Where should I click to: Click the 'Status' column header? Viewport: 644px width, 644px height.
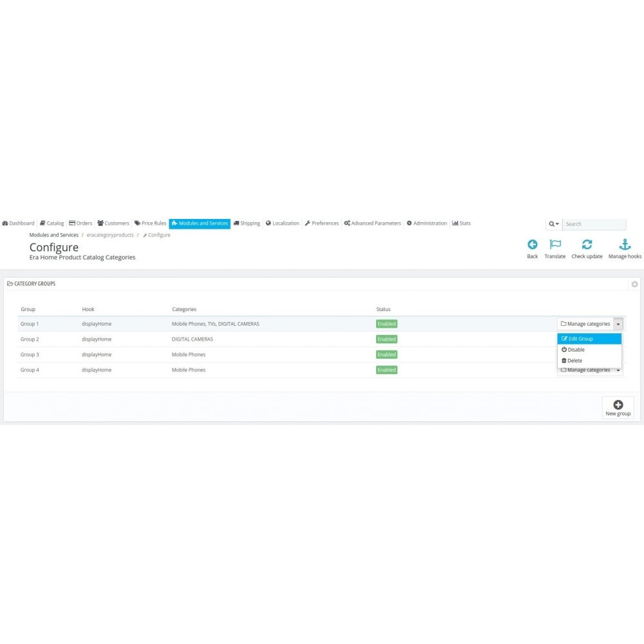[383, 309]
